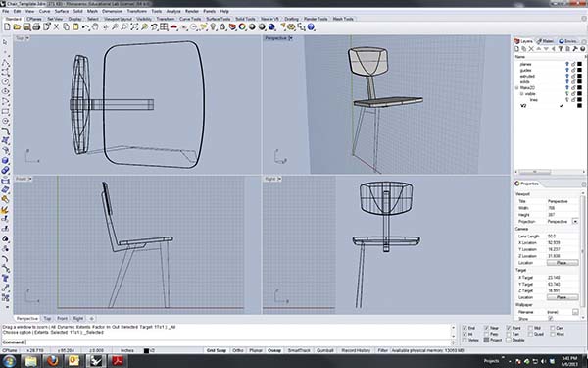Screen dimensions: 588x368
Task: Toggle visibility bulb of solids layer
Action: pos(567,81)
